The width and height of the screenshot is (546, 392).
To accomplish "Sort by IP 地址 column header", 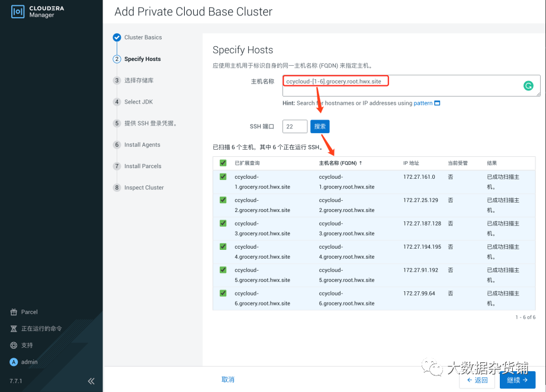I will click(x=411, y=163).
